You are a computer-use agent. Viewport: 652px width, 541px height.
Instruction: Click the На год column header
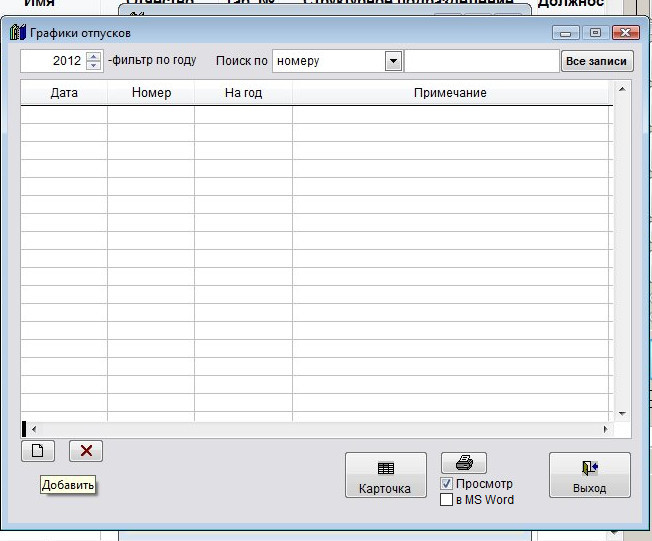pyautogui.click(x=243, y=92)
